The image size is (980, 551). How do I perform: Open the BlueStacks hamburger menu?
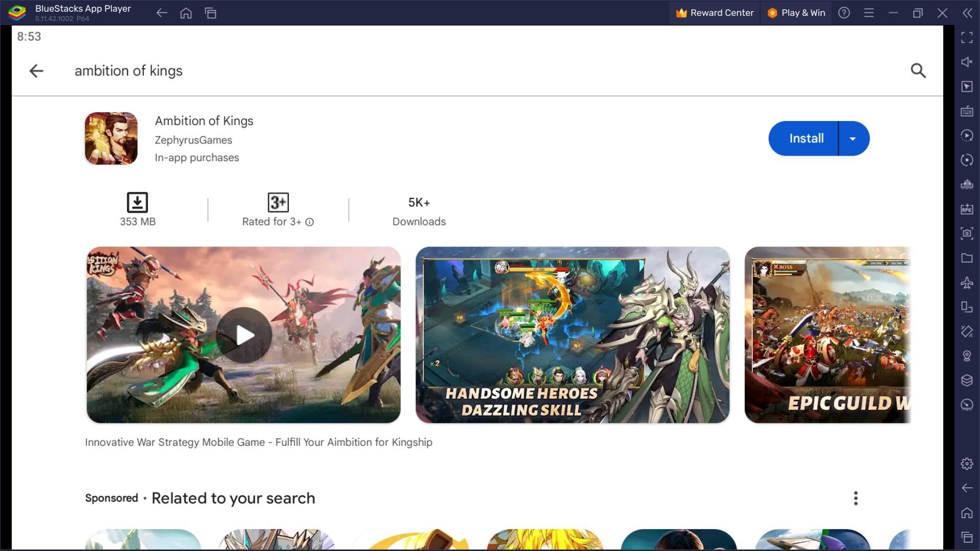[x=869, y=13]
